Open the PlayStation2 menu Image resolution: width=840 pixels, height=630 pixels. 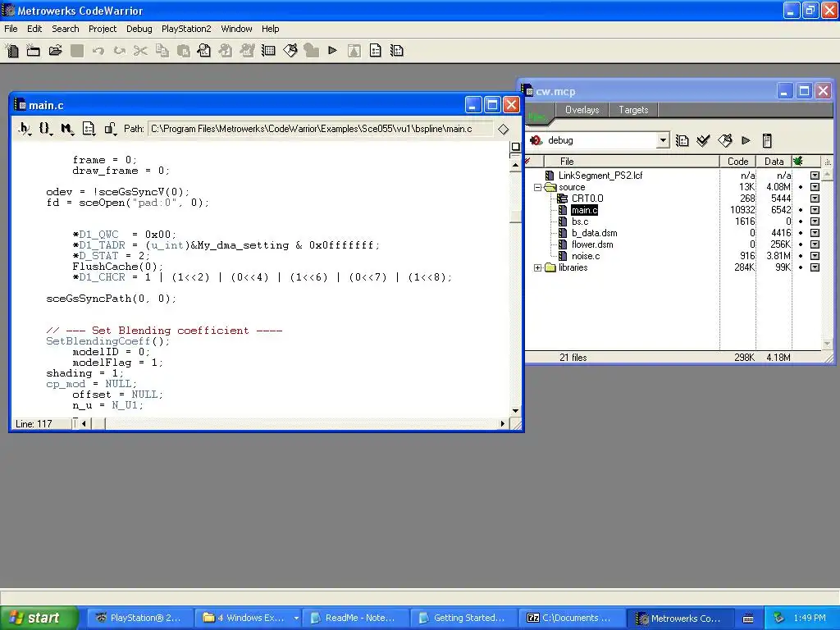click(186, 29)
